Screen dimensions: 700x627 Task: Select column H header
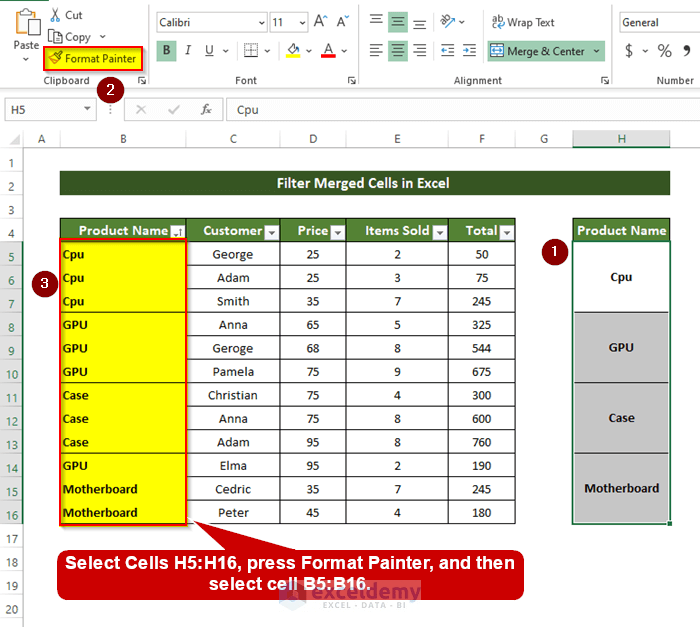tap(621, 139)
